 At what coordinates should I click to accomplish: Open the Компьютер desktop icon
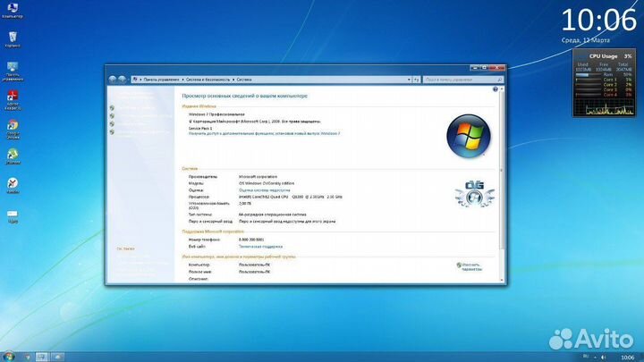tap(13, 10)
